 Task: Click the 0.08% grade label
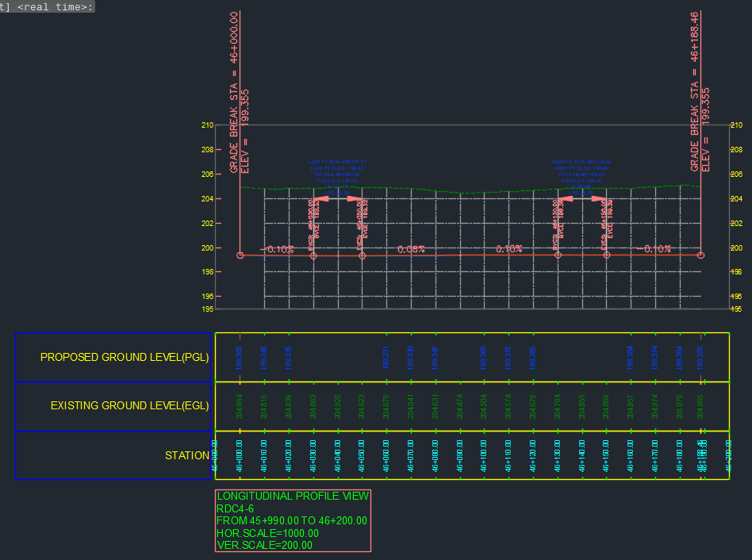(x=411, y=249)
